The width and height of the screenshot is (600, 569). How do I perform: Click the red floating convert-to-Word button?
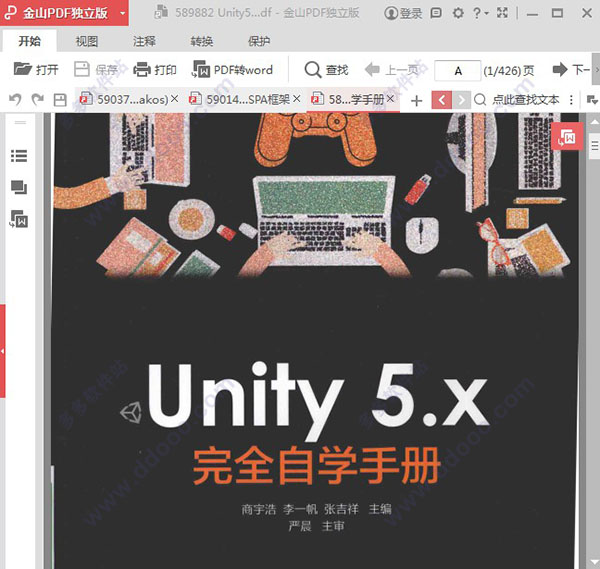click(x=567, y=137)
